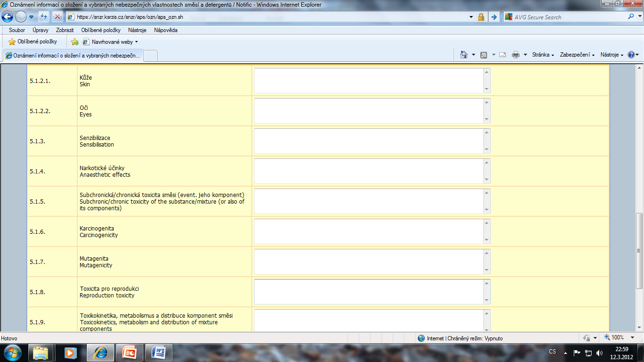Image resolution: width=644 pixels, height=362 pixels.
Task: Click in the Senzibilizace text area
Action: point(372,141)
